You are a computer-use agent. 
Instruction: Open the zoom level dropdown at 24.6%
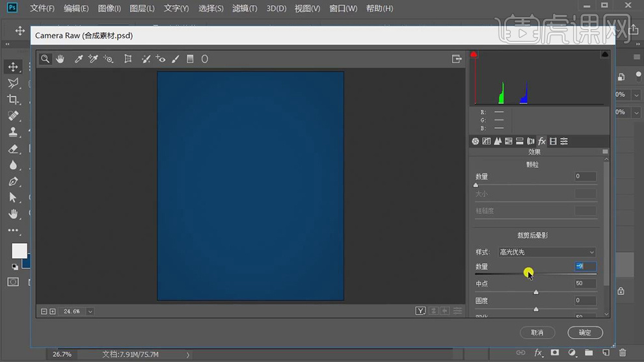tap(90, 311)
